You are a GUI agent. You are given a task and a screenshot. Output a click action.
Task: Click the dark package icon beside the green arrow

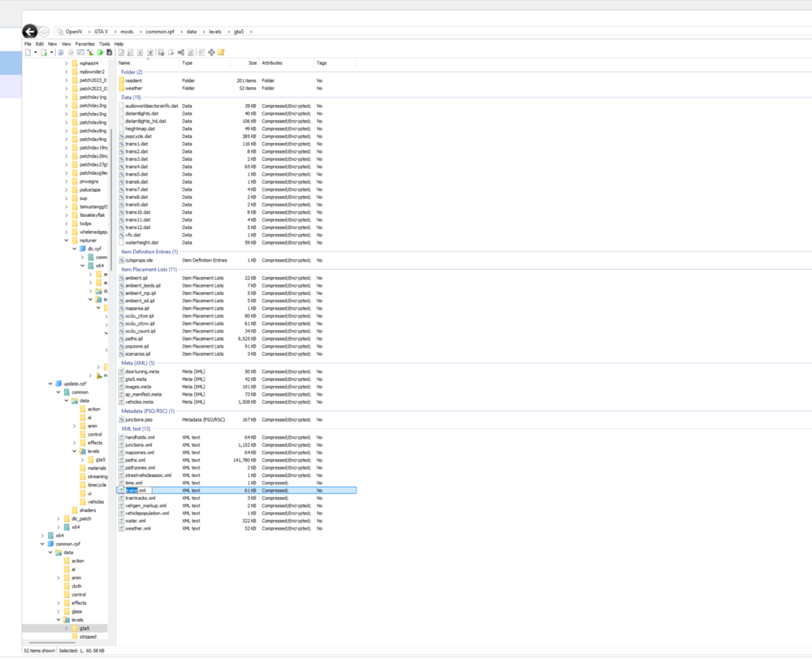point(109,52)
